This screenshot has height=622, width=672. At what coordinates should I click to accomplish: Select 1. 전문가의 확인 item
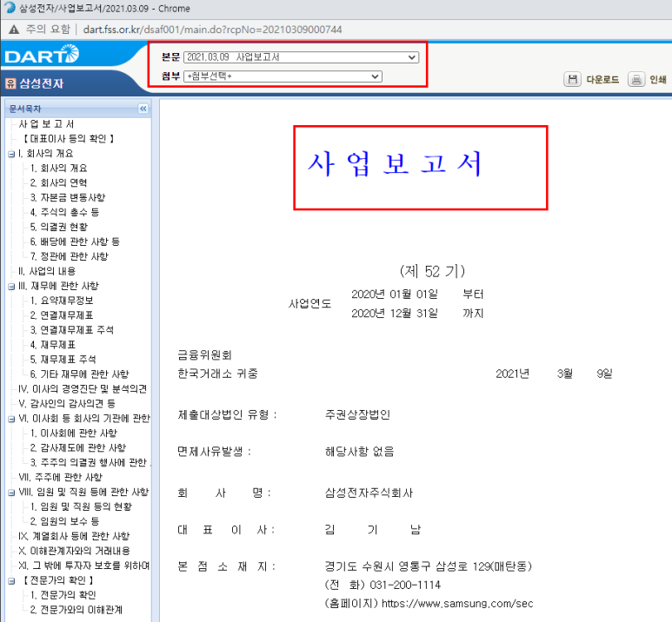[63, 594]
